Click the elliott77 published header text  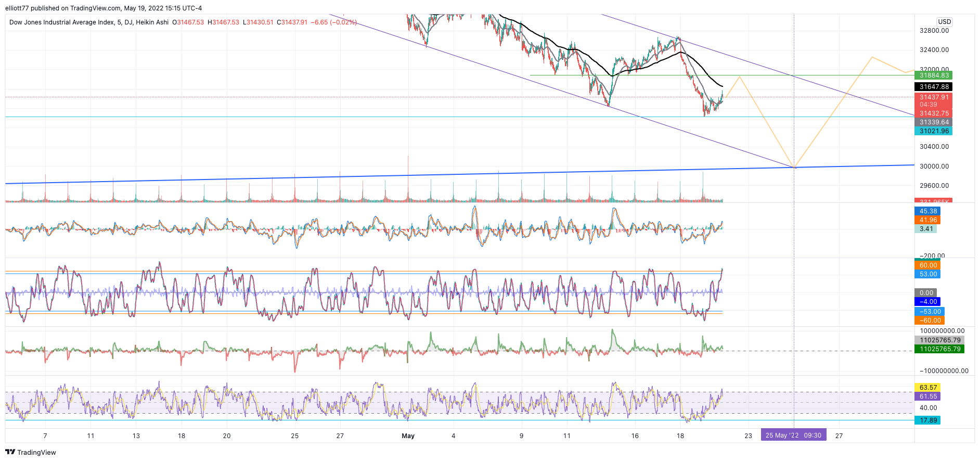(x=104, y=8)
